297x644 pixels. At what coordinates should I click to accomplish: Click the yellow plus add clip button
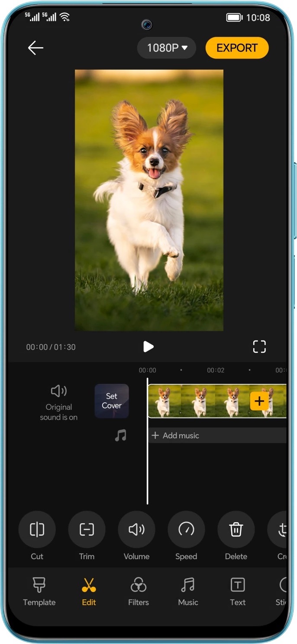pyautogui.click(x=259, y=401)
